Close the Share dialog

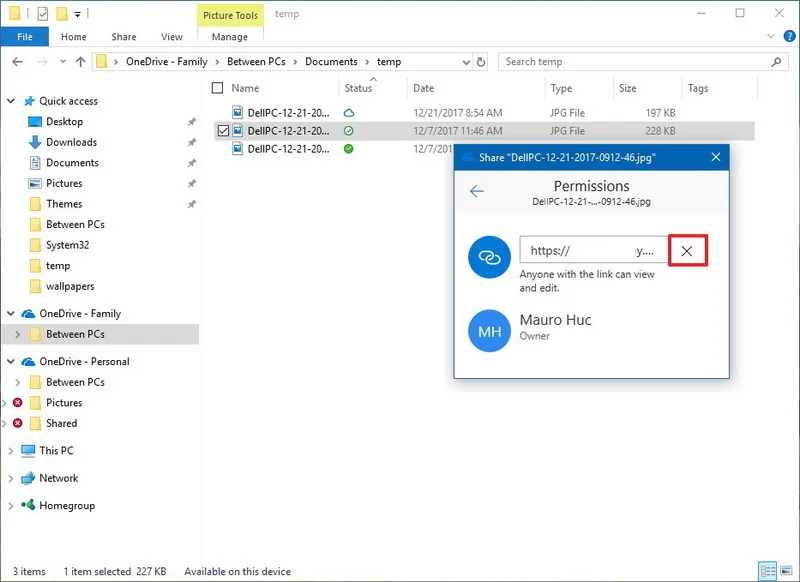[x=716, y=157]
